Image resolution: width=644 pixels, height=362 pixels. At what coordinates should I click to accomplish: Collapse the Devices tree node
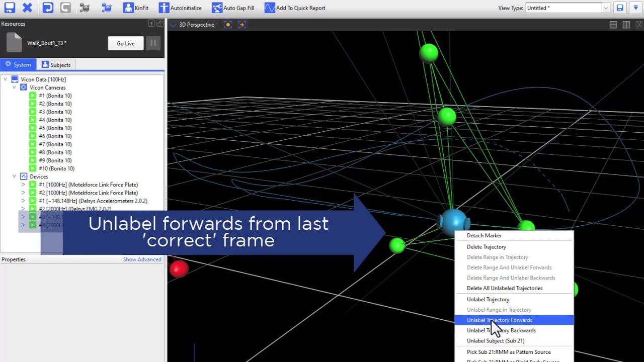coord(14,176)
